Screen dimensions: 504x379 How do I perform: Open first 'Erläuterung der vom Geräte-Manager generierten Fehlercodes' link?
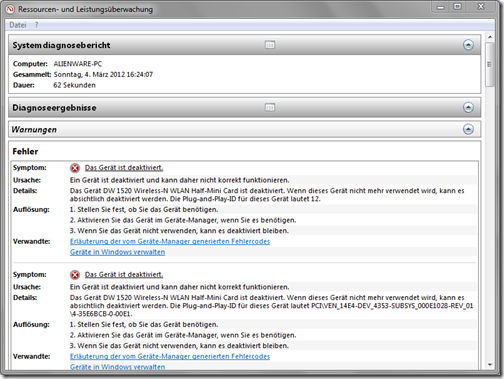170,241
